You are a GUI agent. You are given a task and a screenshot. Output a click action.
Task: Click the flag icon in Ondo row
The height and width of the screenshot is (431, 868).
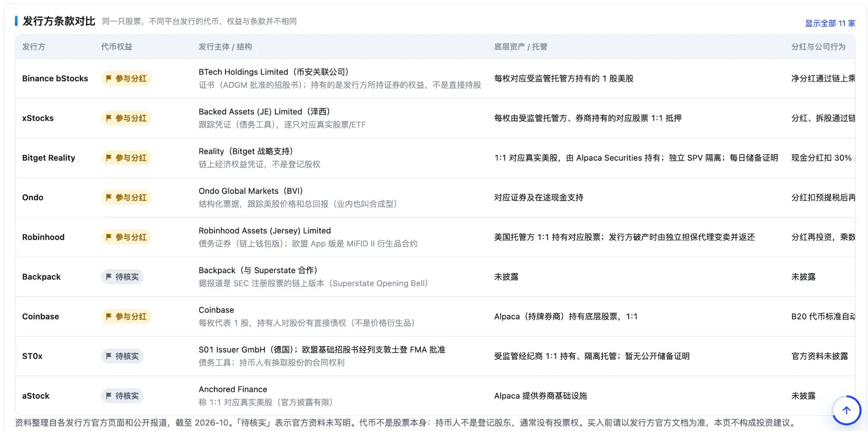(109, 197)
